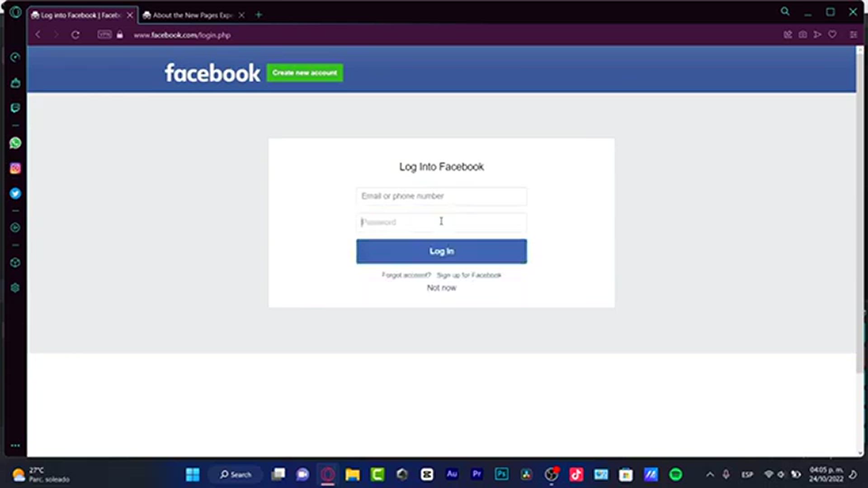Open the weather widget on the taskbar
This screenshot has width=868, height=488.
pos(41,474)
